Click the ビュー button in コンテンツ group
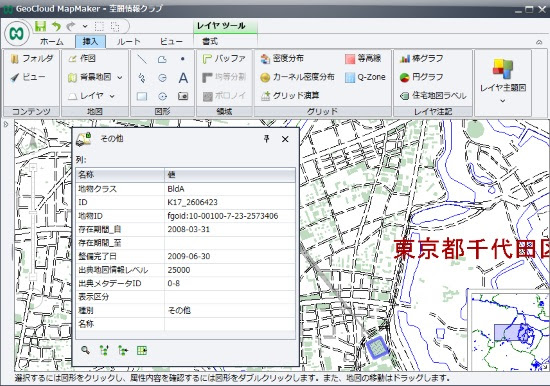The width and height of the screenshot is (550, 386). pyautogui.click(x=28, y=77)
